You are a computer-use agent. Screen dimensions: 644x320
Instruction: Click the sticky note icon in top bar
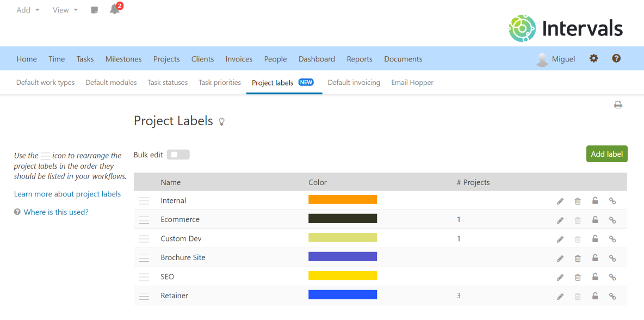(x=95, y=10)
